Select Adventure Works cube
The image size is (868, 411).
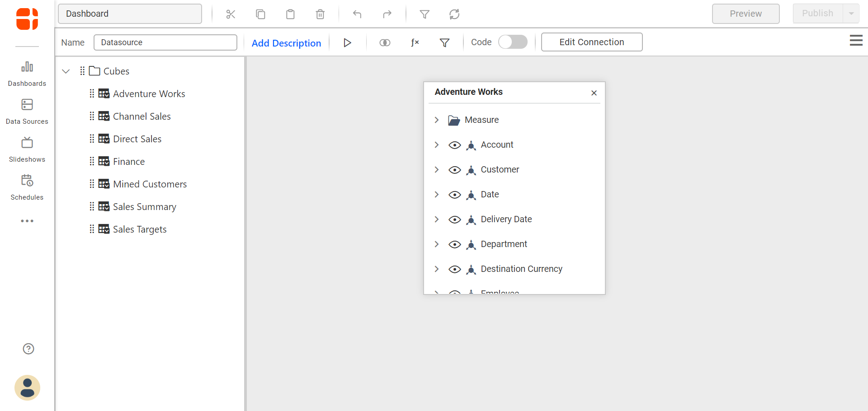tap(149, 94)
